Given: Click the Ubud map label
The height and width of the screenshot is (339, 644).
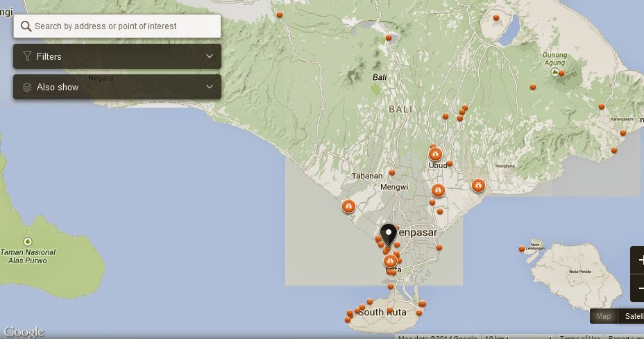Looking at the screenshot, I should tap(437, 165).
